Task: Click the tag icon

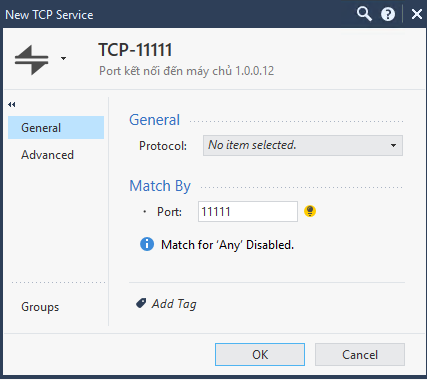Action: (141, 303)
